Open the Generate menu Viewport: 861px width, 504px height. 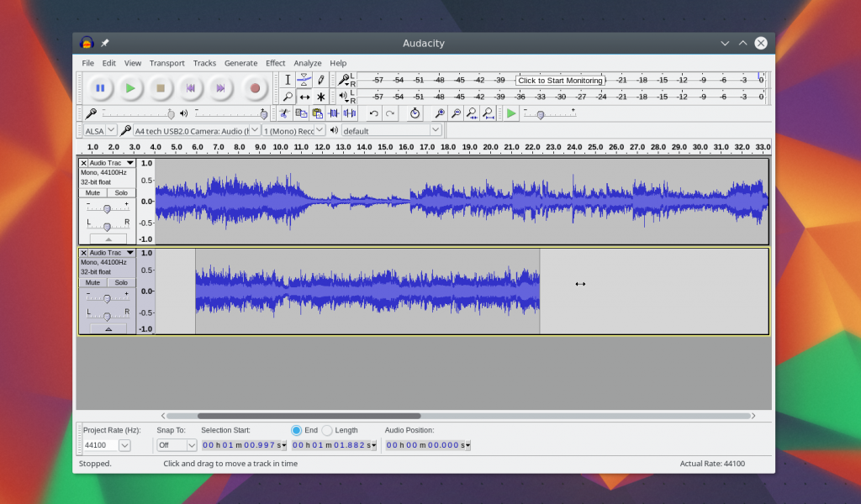(240, 63)
